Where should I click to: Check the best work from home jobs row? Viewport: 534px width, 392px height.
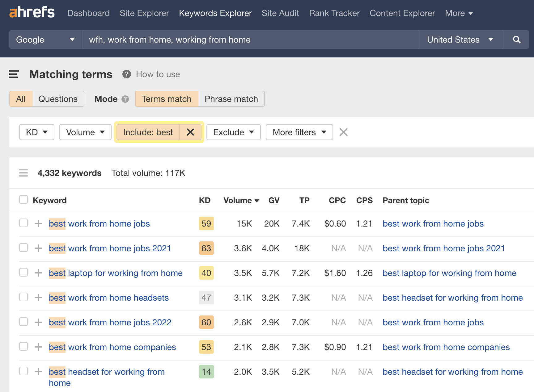pos(23,223)
